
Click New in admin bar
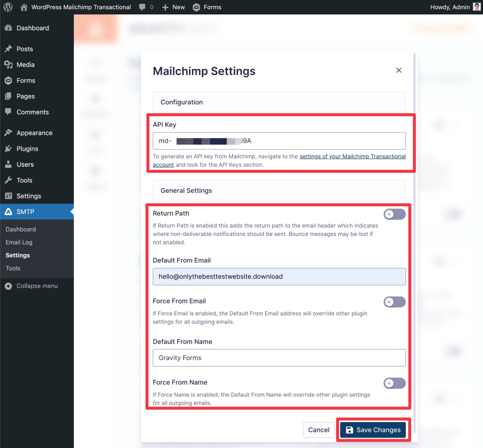click(178, 7)
